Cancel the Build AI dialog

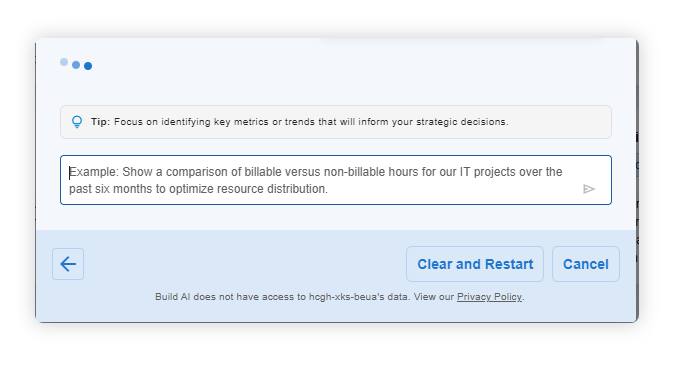585,264
